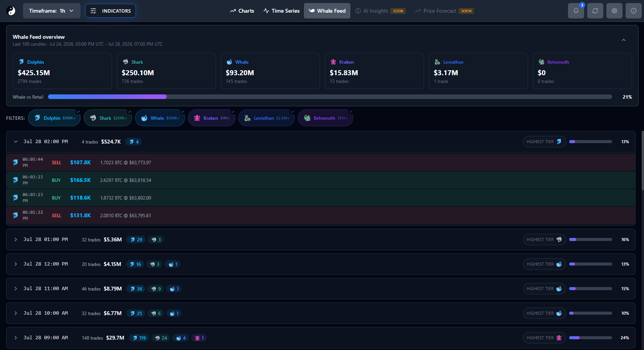Click dolphin count badge 4 for 02:00 PM
This screenshot has height=350, width=644.
tap(134, 142)
